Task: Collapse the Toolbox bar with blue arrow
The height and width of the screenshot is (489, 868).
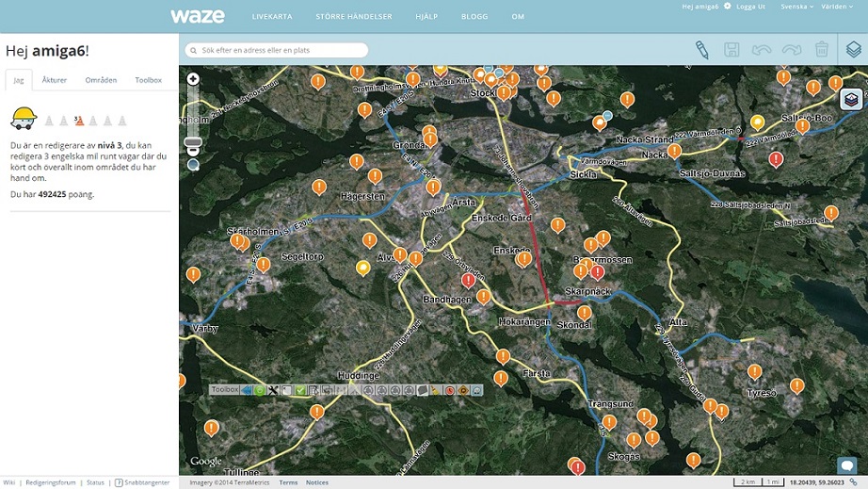Action: [x=247, y=390]
